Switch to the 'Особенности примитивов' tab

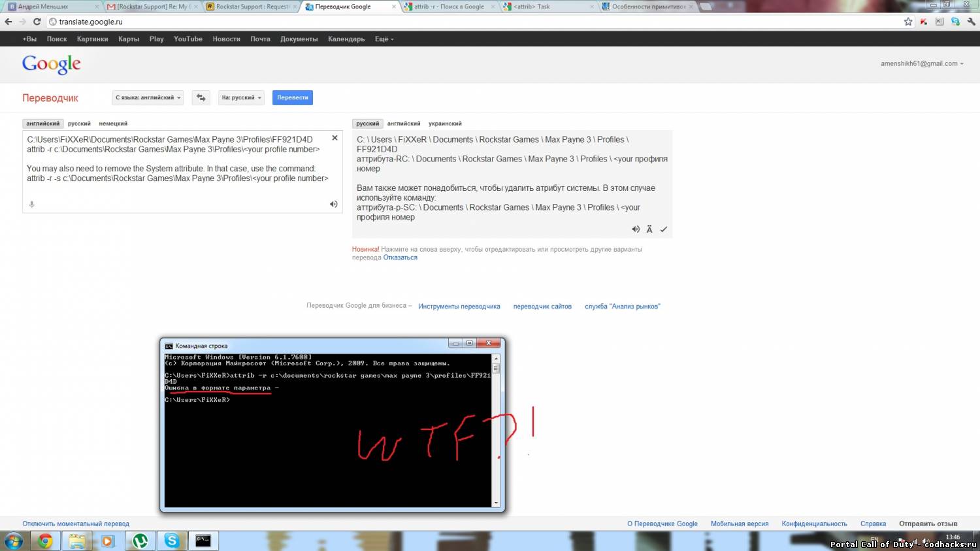pos(648,7)
